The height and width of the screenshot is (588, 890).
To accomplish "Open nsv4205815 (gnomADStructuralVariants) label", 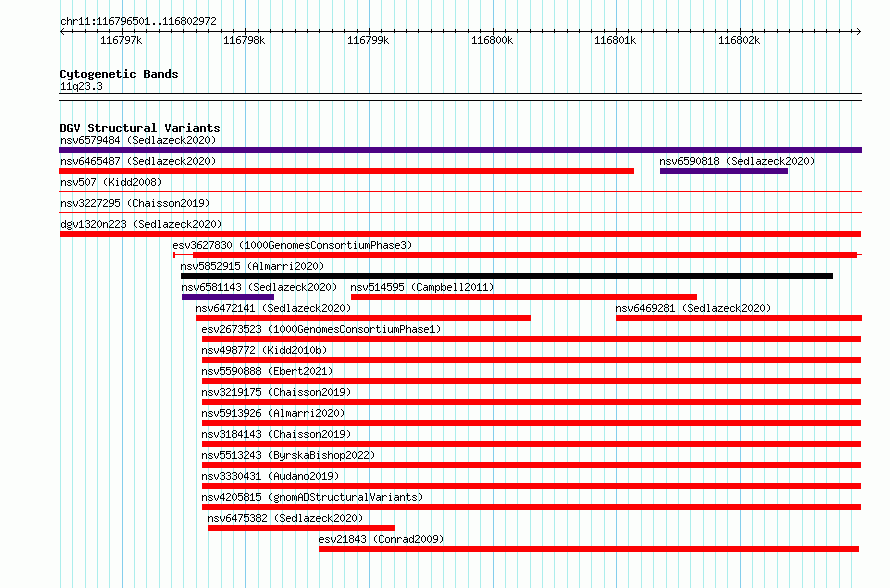I will tap(312, 497).
